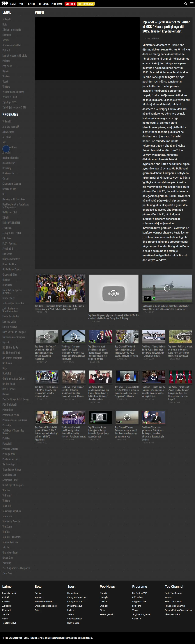Play the Alarm në bazën amerikane video
The height and width of the screenshot is (644, 195).
(167, 288)
